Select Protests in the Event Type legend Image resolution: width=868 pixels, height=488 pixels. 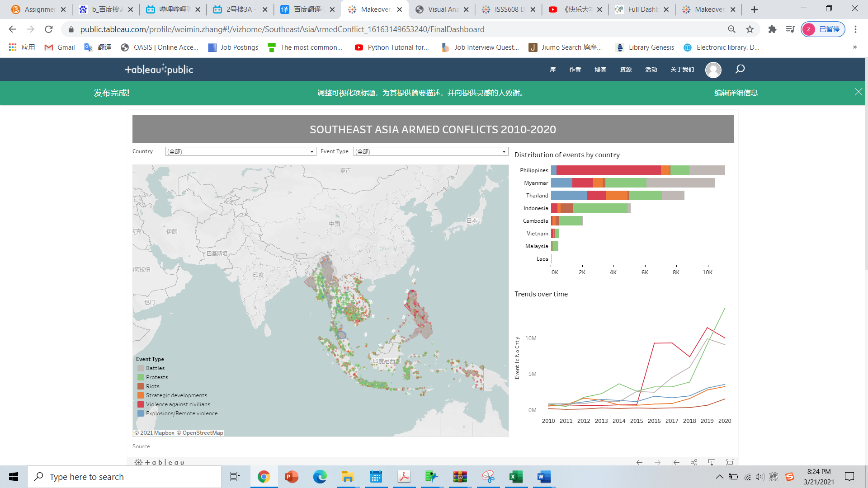(156, 377)
